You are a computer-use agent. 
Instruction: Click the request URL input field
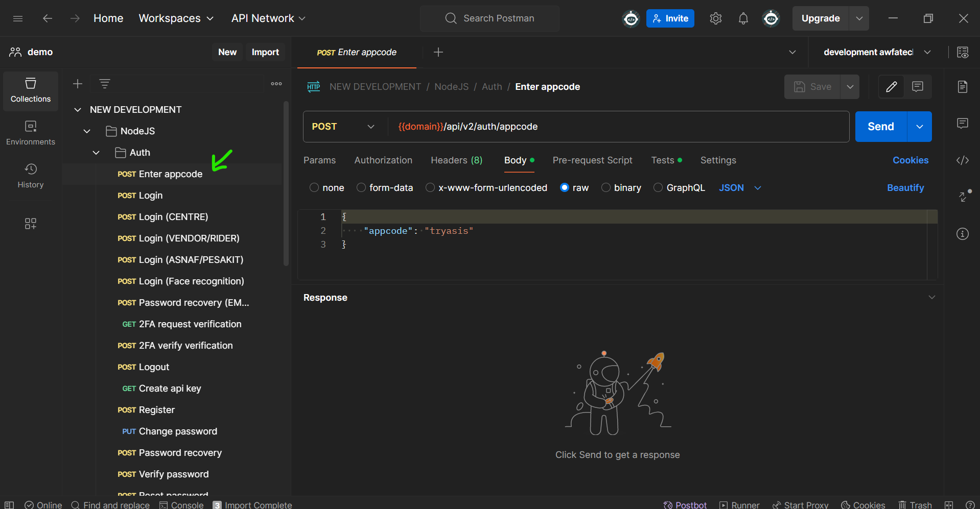[613, 127]
